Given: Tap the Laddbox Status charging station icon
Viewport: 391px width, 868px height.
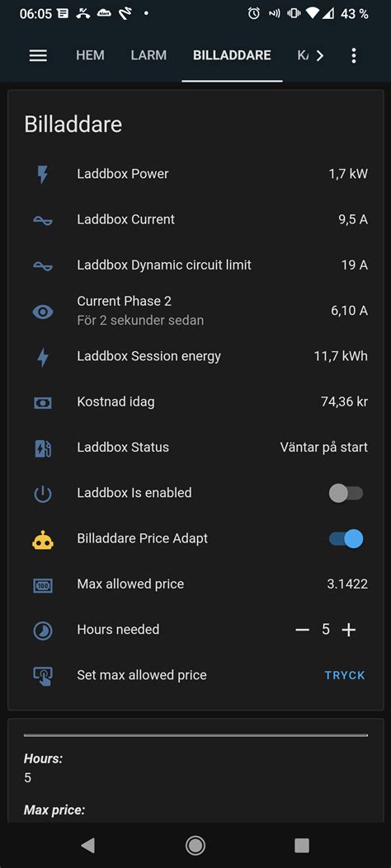Looking at the screenshot, I should 43,448.
